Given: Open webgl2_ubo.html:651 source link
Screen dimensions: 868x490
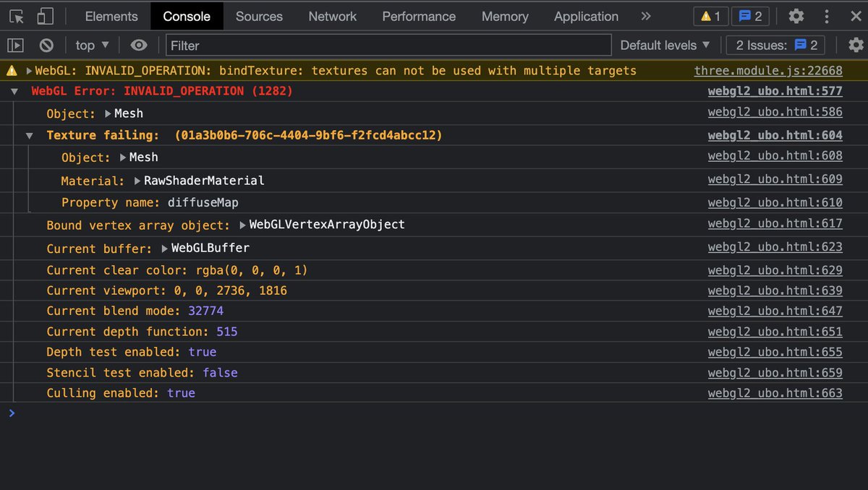Looking at the screenshot, I should click(x=775, y=332).
